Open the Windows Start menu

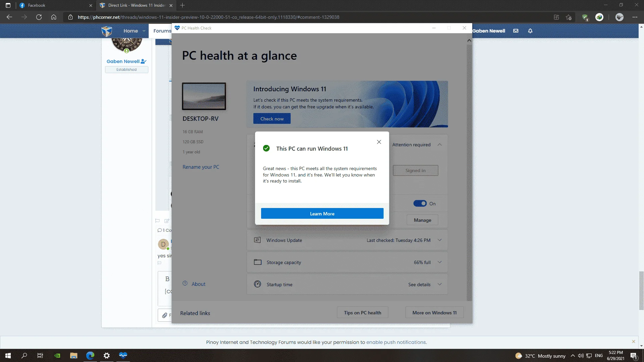8,356
